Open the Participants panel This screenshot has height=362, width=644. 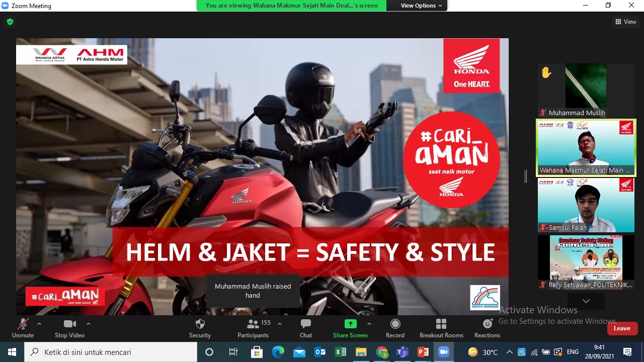click(x=253, y=328)
